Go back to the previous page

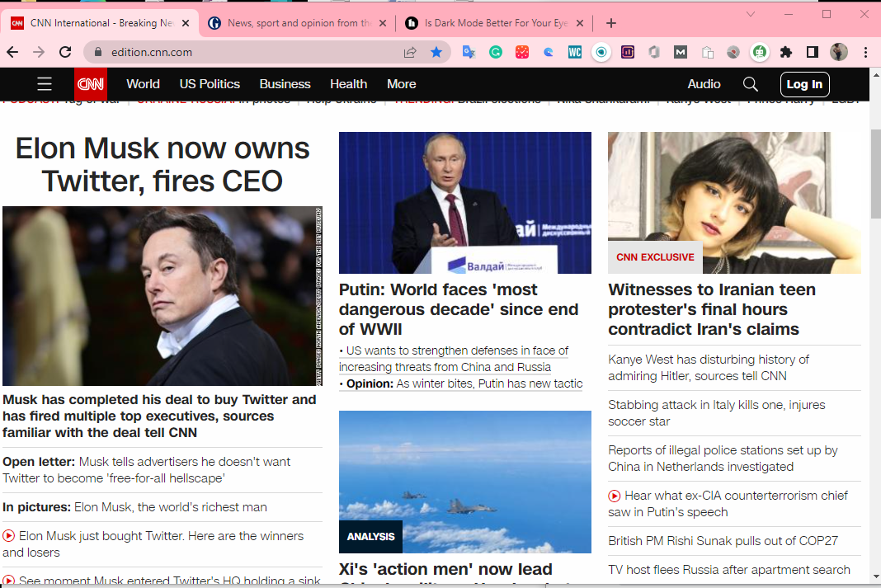(12, 52)
